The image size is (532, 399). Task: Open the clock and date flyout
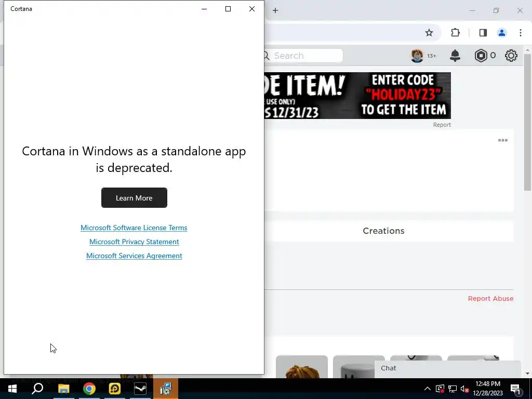(x=488, y=389)
